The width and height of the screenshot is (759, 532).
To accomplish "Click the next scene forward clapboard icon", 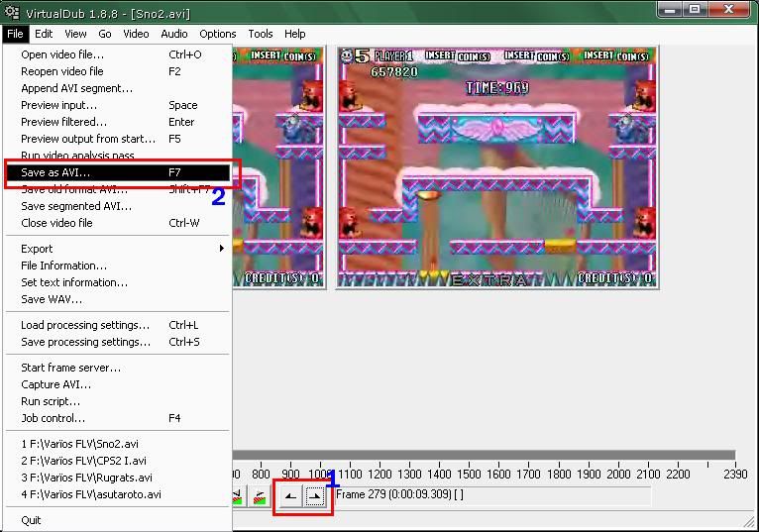I will coord(260,496).
